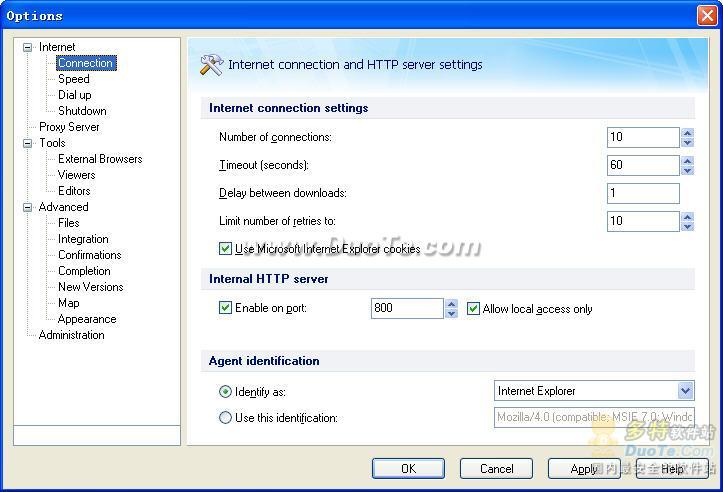Screen dimensions: 723x492
Task: Select Files under Advanced
Action: pyautogui.click(x=69, y=223)
